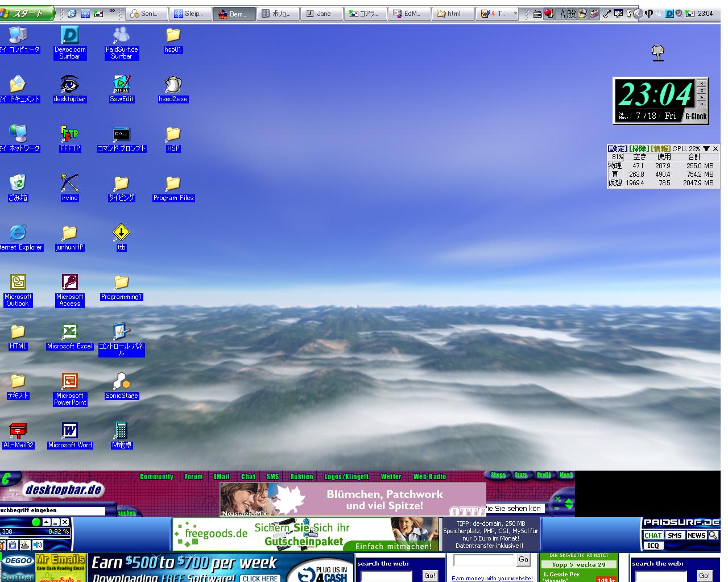
Task: Expand quick launch overflow chevron
Action: point(113,11)
